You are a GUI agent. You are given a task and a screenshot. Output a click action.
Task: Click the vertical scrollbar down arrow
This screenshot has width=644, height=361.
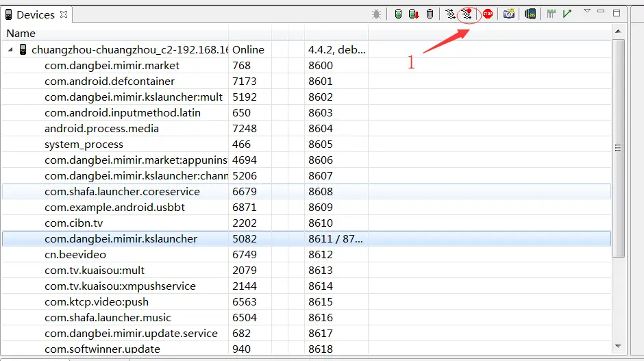pos(618,346)
